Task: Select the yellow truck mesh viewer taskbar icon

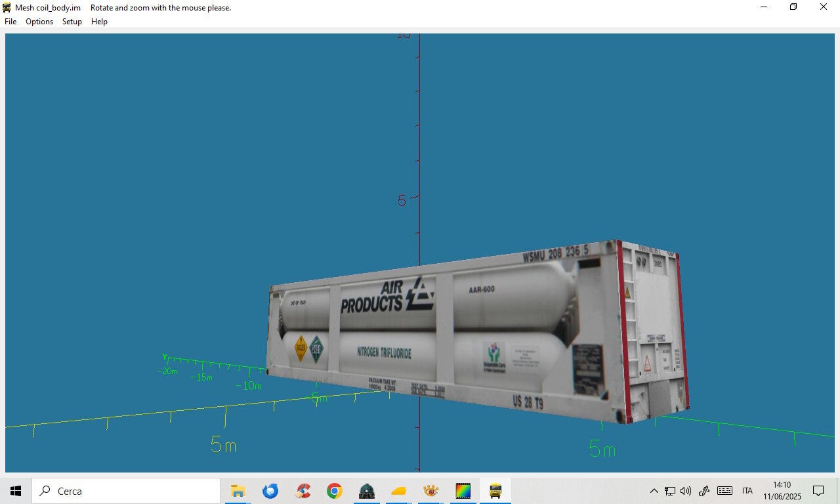Action: click(x=495, y=491)
